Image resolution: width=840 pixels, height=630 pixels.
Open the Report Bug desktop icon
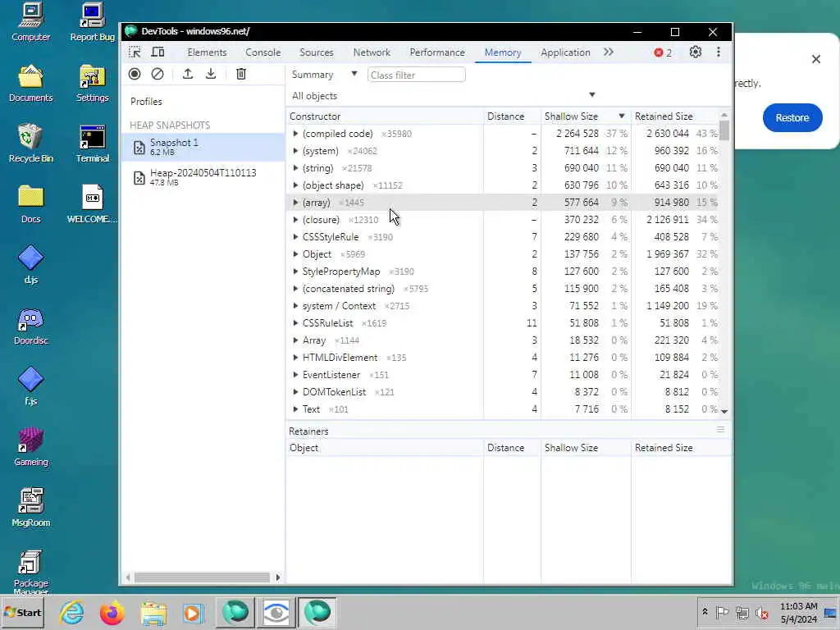[92, 22]
